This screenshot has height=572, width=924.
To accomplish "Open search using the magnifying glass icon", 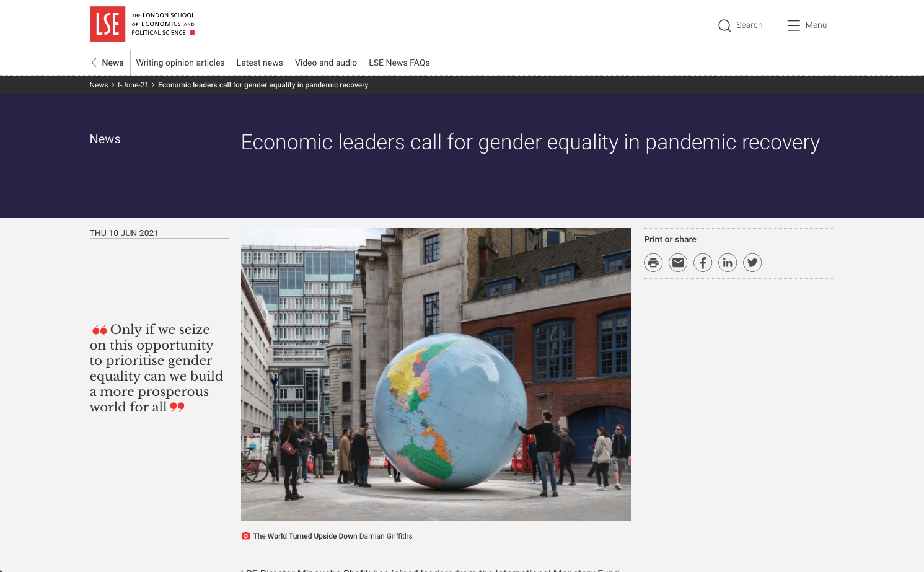I will 724,25.
